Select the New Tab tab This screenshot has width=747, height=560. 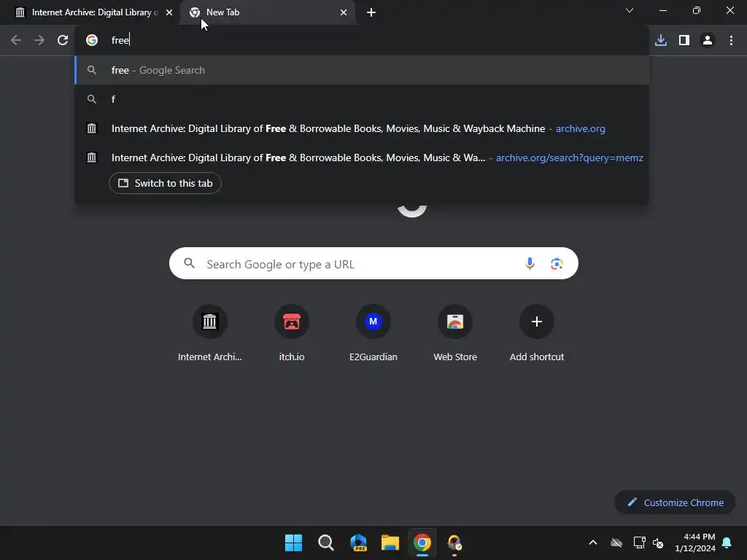click(267, 13)
